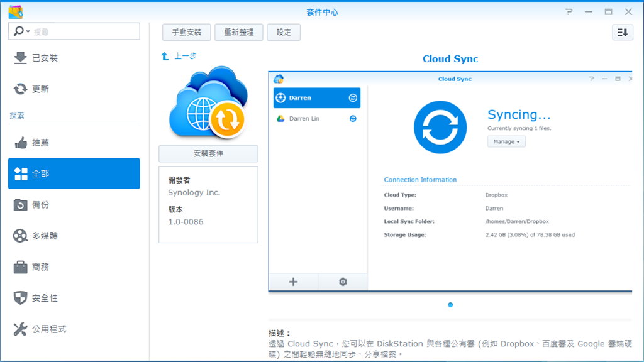The height and width of the screenshot is (362, 644).
Task: Open the 設定 settings button
Action: coord(284,32)
